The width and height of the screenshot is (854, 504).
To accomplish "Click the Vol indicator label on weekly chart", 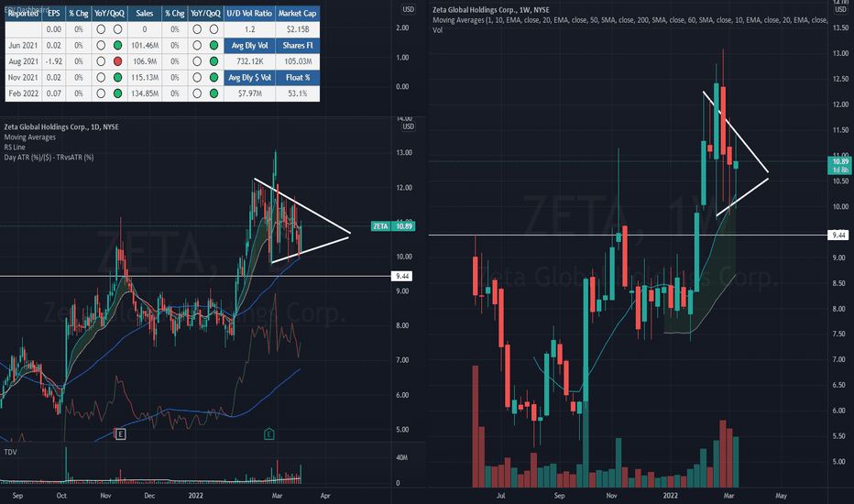I will [437, 30].
